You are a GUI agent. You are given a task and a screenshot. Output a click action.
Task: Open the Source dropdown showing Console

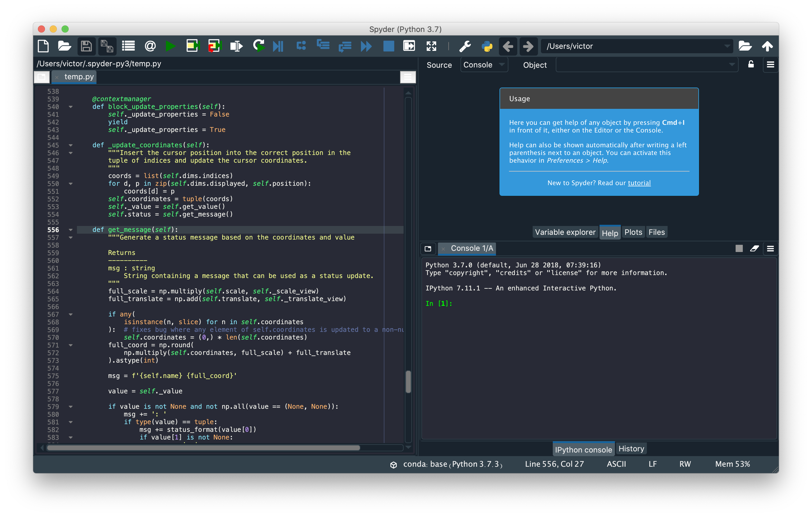tap(484, 64)
